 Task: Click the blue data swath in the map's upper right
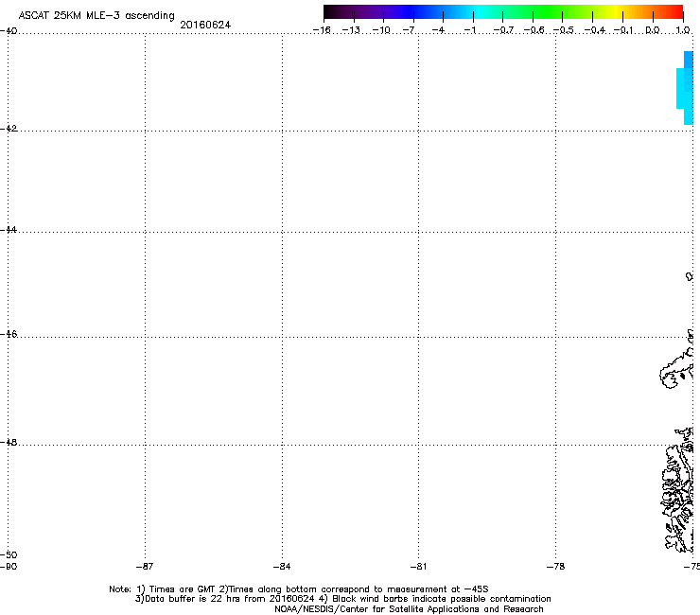coord(685,88)
